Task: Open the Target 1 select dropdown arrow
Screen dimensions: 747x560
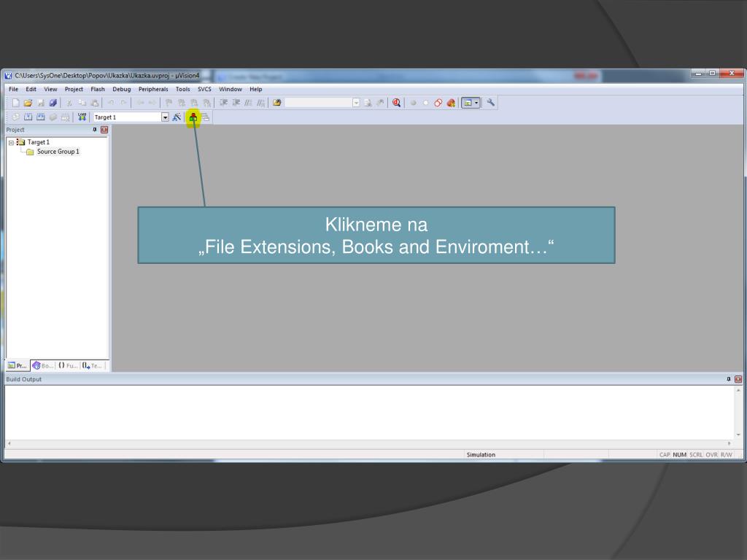Action: pyautogui.click(x=165, y=117)
